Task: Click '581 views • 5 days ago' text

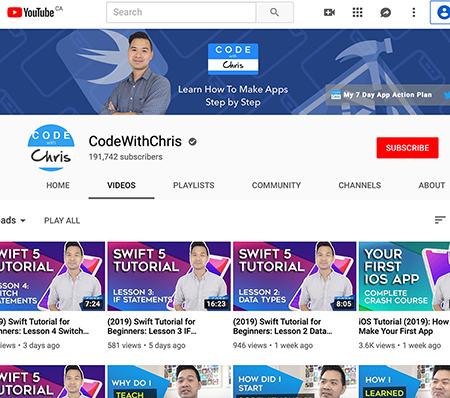Action: (x=146, y=345)
